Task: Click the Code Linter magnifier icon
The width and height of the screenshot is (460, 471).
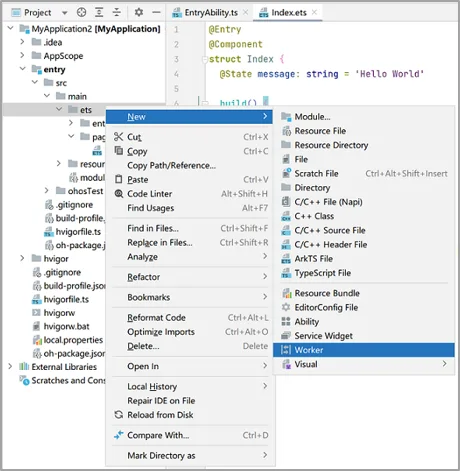Action: tap(119, 194)
